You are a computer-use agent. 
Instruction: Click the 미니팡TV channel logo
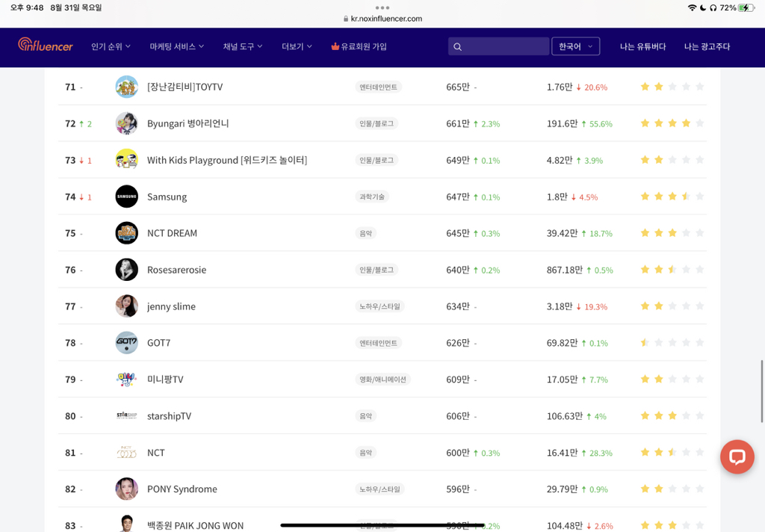click(x=127, y=380)
